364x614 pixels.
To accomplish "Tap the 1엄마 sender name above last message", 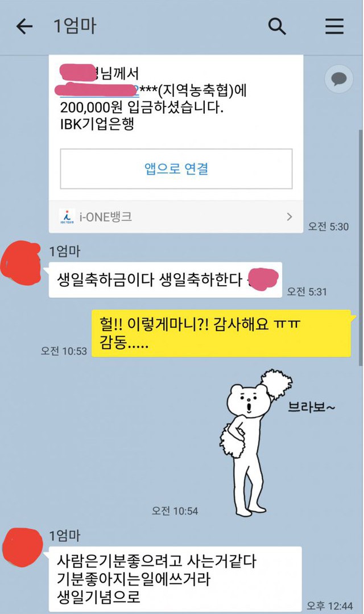I will click(x=65, y=535).
